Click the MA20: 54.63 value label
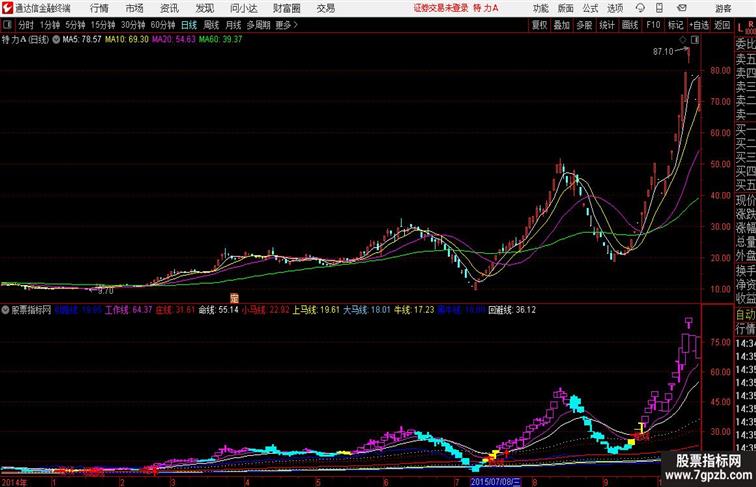This screenshot has width=756, height=487. 174,40
